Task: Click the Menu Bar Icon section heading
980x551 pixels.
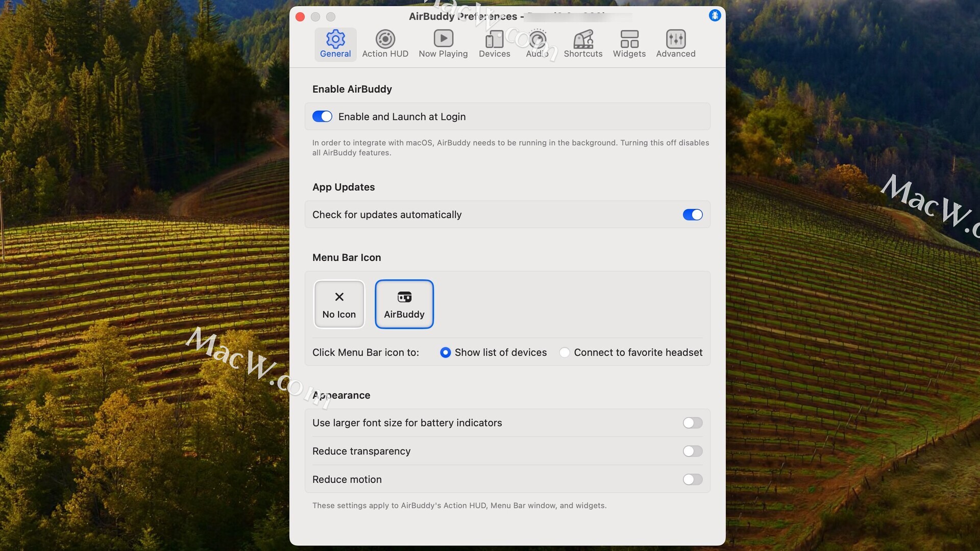Action: [347, 258]
